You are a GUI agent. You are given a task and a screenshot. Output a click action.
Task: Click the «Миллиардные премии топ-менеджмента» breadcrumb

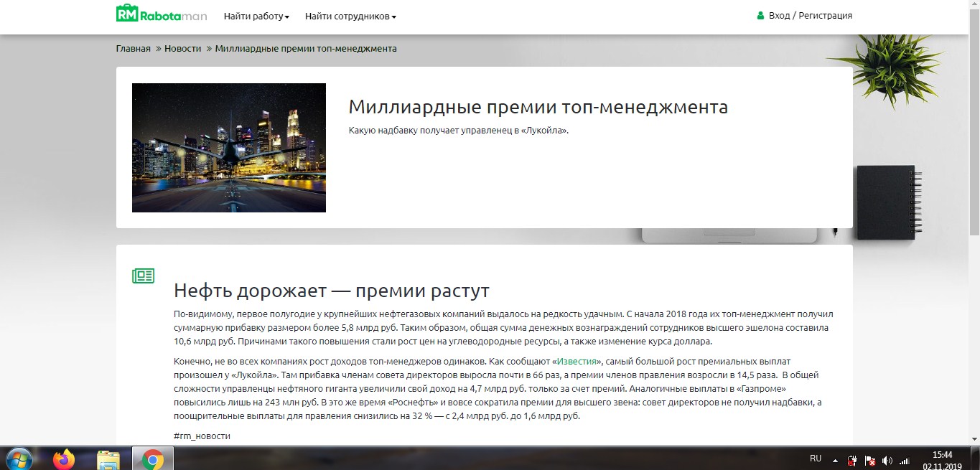tap(306, 48)
